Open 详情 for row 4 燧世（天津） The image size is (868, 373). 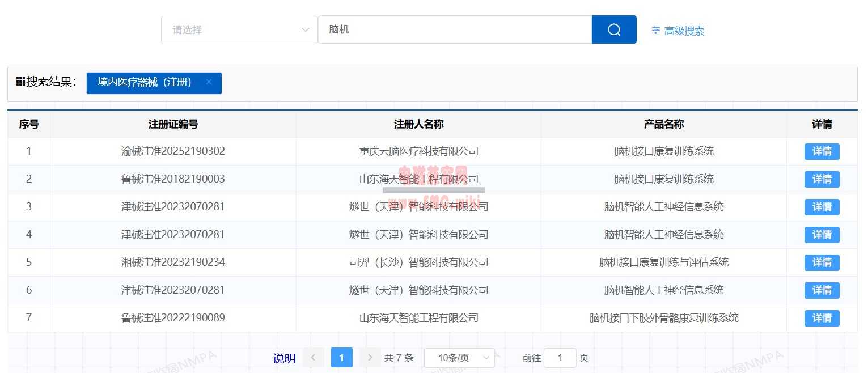pyautogui.click(x=822, y=235)
